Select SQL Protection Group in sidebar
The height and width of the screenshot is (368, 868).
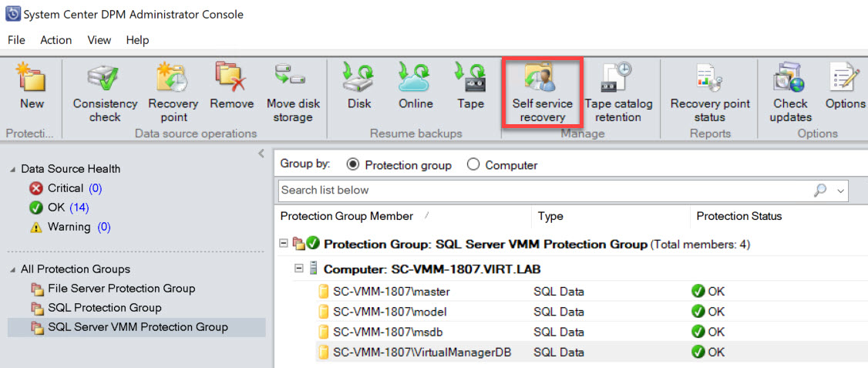tap(103, 308)
